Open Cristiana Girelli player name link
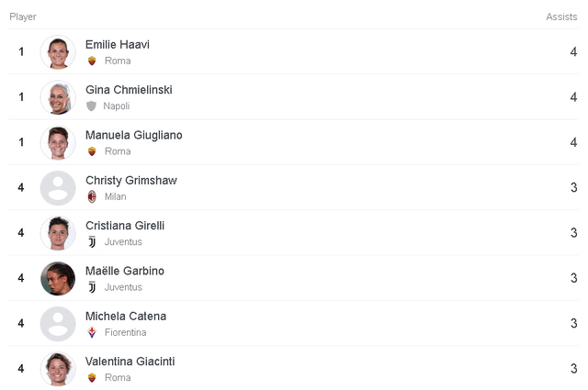This screenshot has width=588, height=390. click(x=124, y=226)
